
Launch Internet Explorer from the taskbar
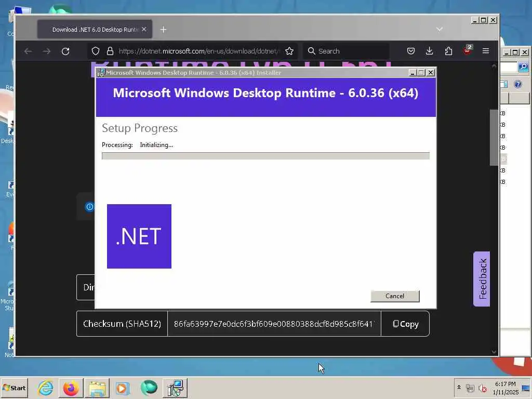tap(46, 388)
